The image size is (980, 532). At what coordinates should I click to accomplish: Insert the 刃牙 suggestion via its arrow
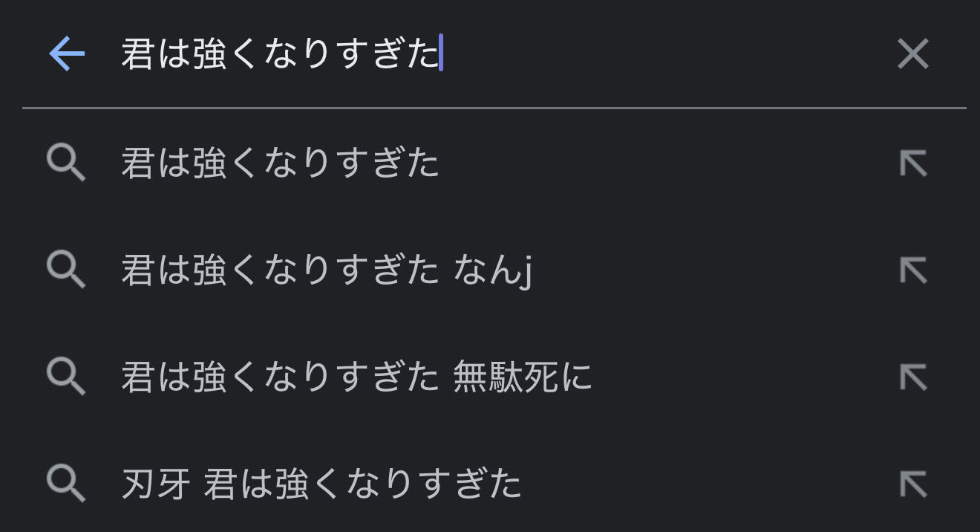tap(913, 484)
